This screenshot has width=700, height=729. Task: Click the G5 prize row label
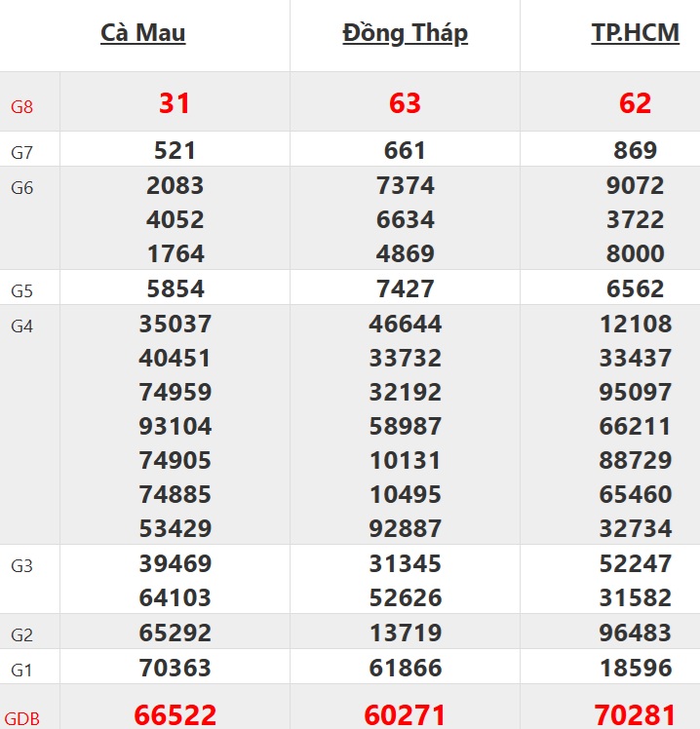click(x=21, y=291)
